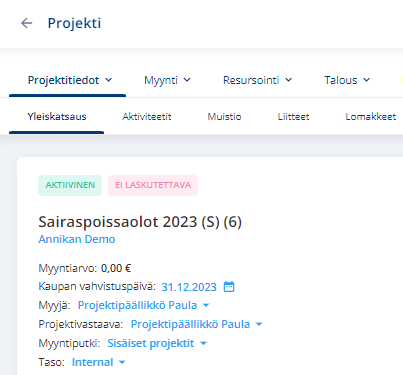Image resolution: width=403 pixels, height=375 pixels.
Task: Expand the Projektitiedot chevron
Action: pos(108,80)
